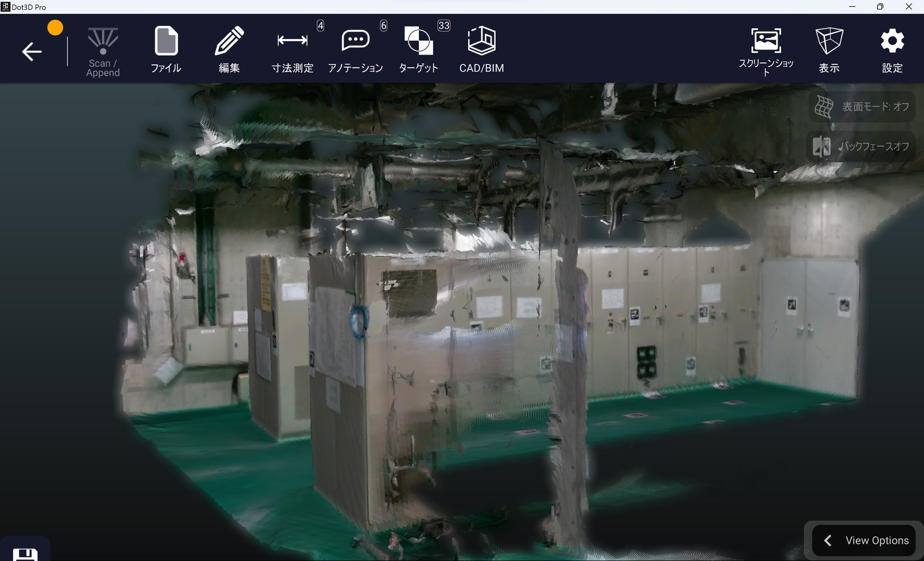The height and width of the screenshot is (561, 924).
Task: Click the blue cable coil in scan
Action: click(x=359, y=321)
